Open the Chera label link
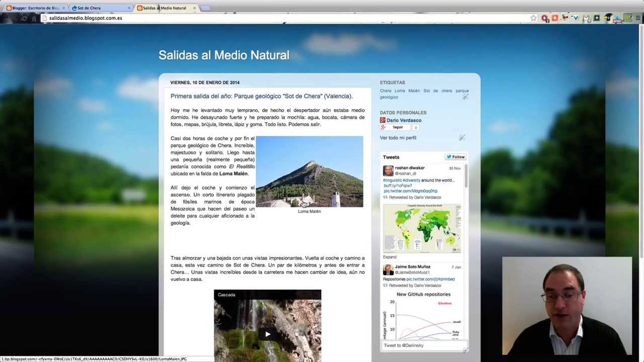Viewport: 644px width, 362px height. pyautogui.click(x=385, y=91)
